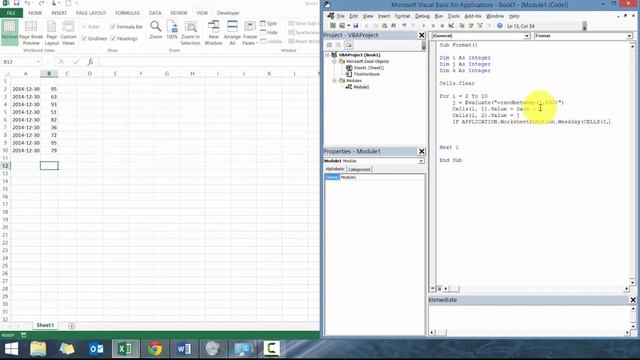
Task: Close the Properties - Module1 panel
Action: coord(422,151)
